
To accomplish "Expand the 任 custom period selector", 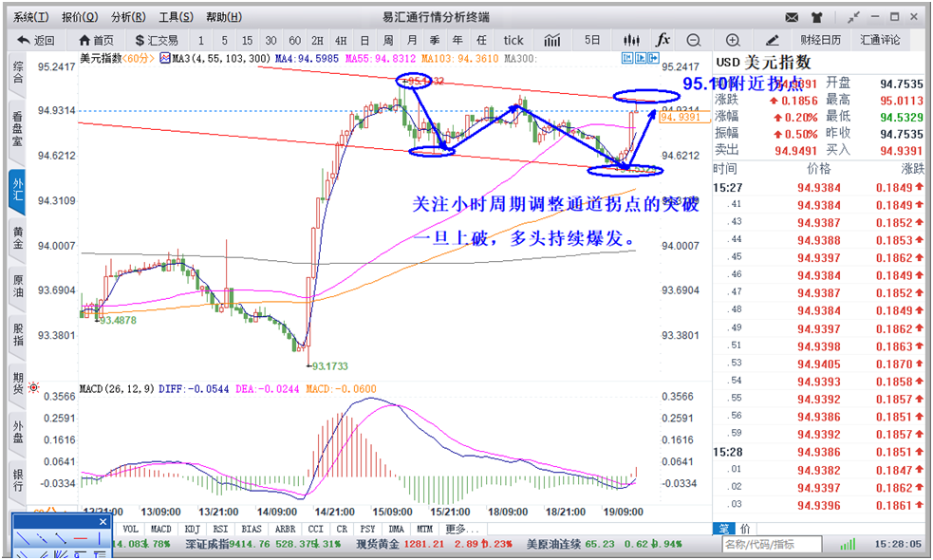I will coord(480,41).
